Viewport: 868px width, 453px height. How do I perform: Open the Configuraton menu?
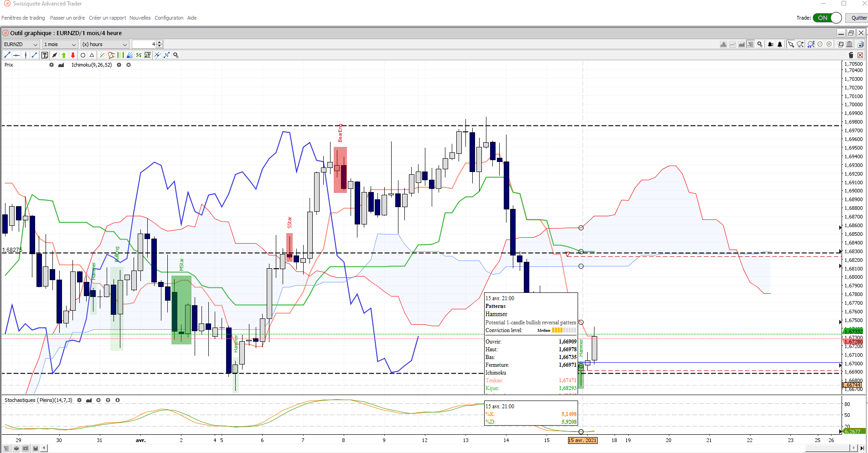click(169, 18)
